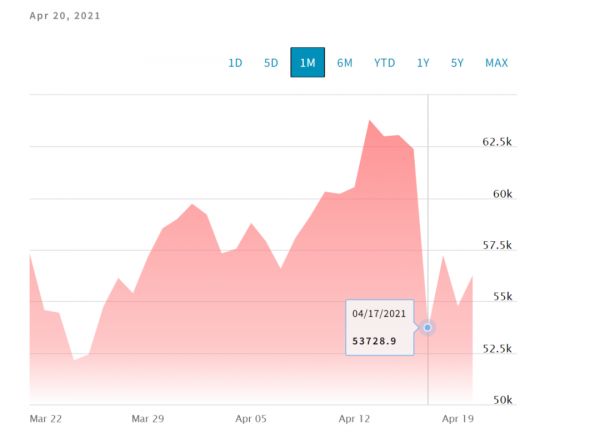Switch to the 1Y chart view
This screenshot has height=448, width=600.
tap(423, 63)
